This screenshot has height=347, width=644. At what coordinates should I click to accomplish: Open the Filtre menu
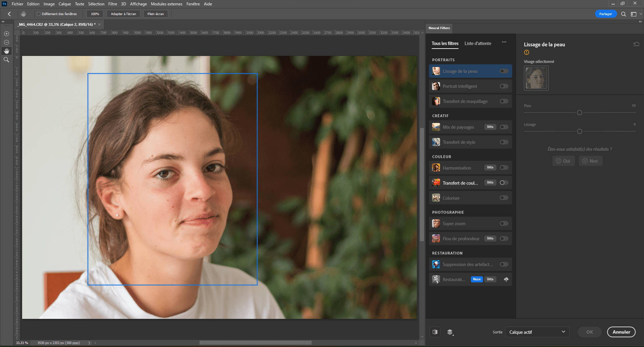(112, 4)
